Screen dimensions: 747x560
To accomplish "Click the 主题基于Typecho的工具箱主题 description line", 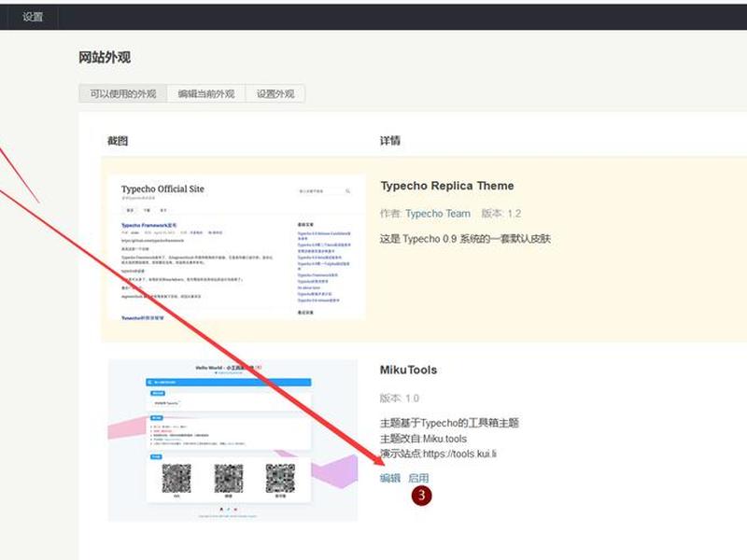I will (449, 423).
